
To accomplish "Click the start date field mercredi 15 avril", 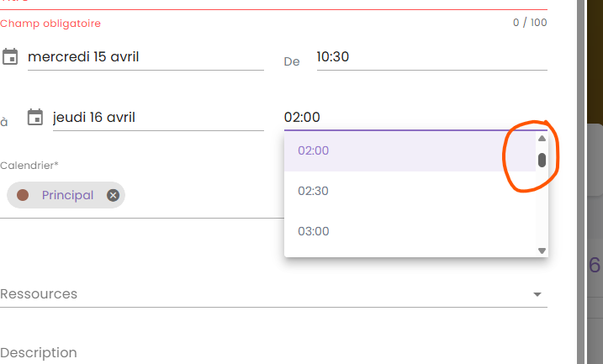I will click(143, 57).
